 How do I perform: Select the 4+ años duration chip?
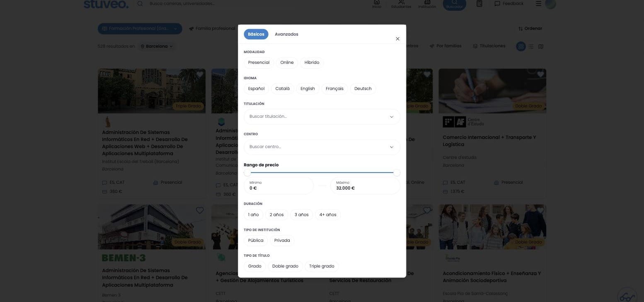coord(328,215)
